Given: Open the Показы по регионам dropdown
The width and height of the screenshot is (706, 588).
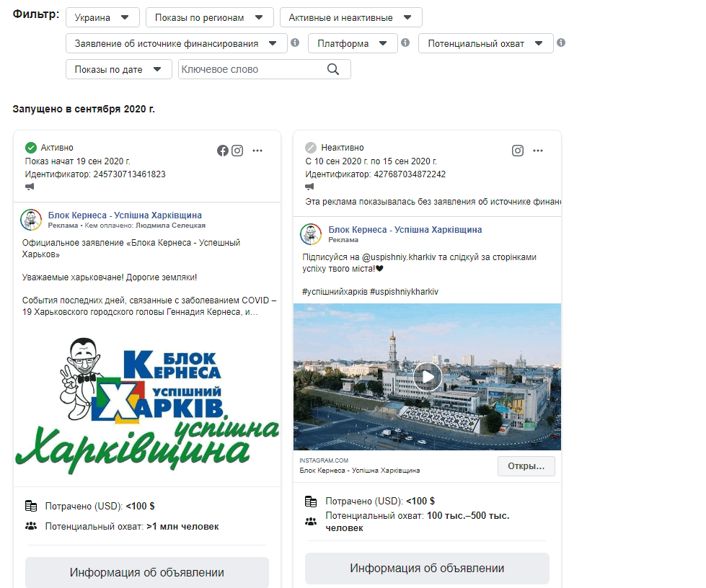Looking at the screenshot, I should pos(209,17).
